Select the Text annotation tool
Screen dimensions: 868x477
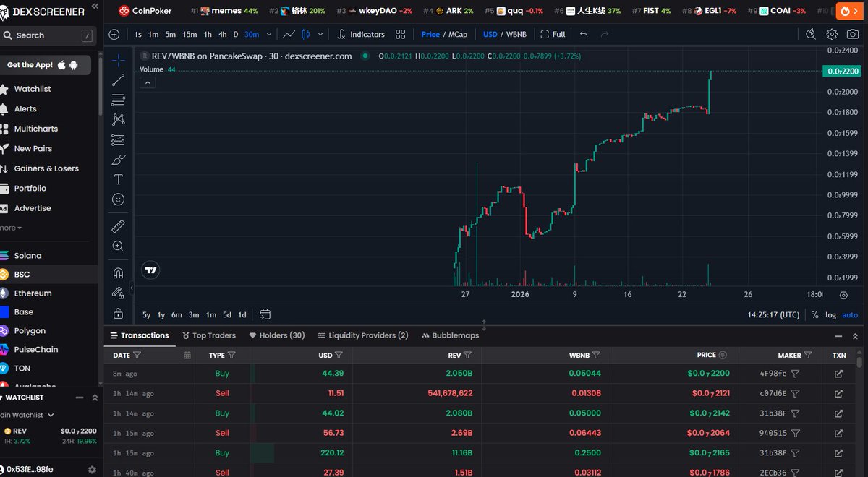point(118,179)
